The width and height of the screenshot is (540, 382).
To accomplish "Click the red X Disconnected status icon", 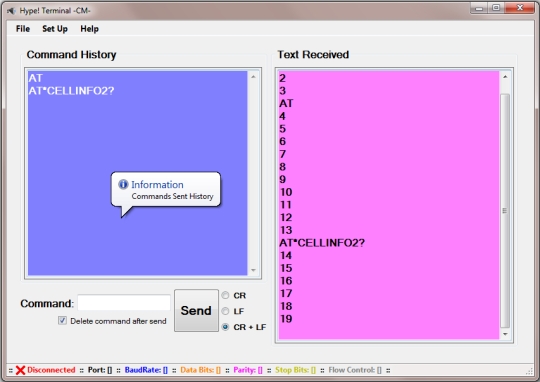I will (20, 370).
